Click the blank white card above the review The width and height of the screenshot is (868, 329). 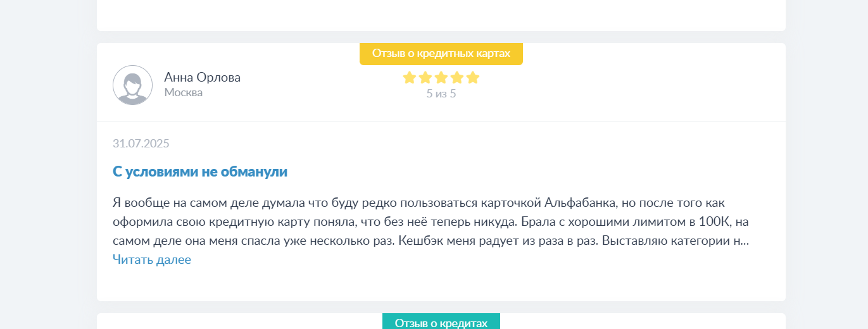click(441, 15)
